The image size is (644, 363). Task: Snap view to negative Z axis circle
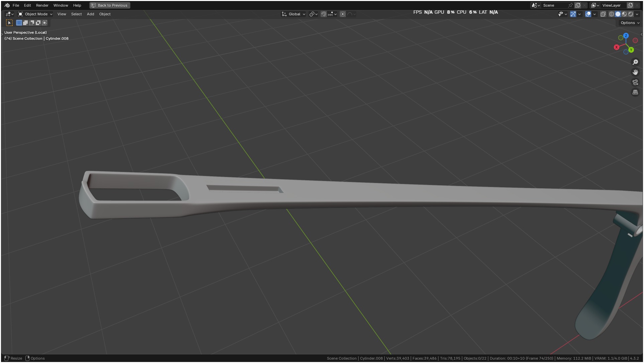tap(626, 52)
